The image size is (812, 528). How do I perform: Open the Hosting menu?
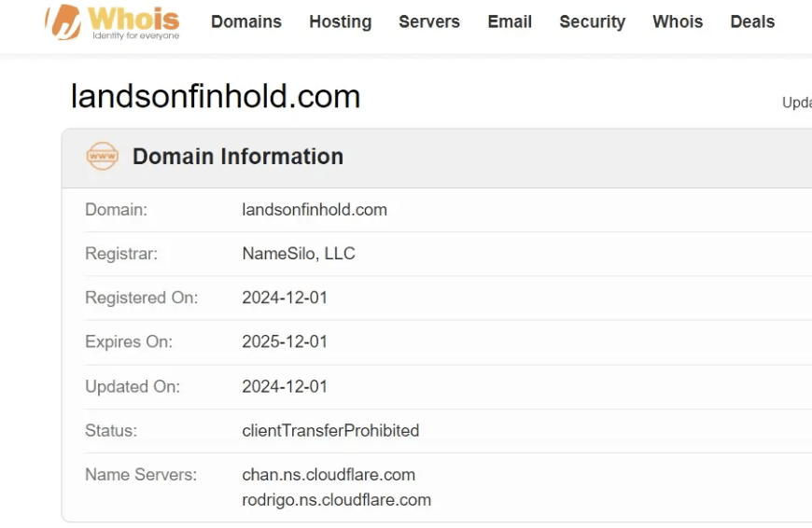(341, 21)
